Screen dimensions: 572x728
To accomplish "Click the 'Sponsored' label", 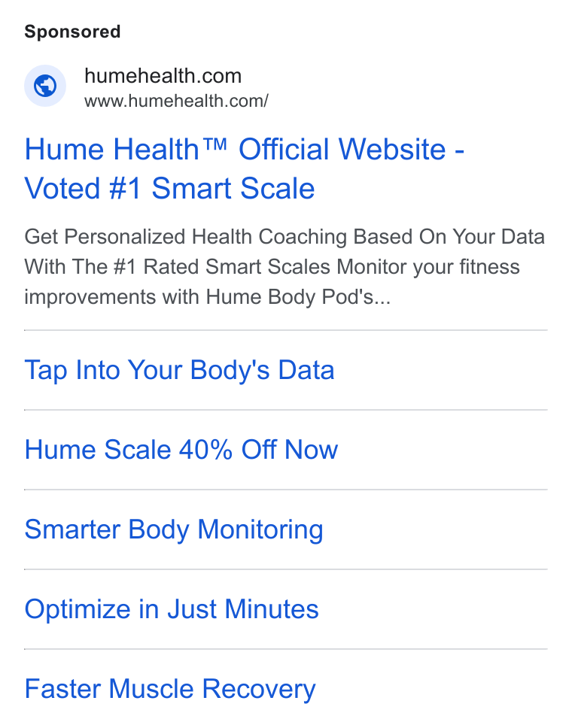I will [72, 32].
